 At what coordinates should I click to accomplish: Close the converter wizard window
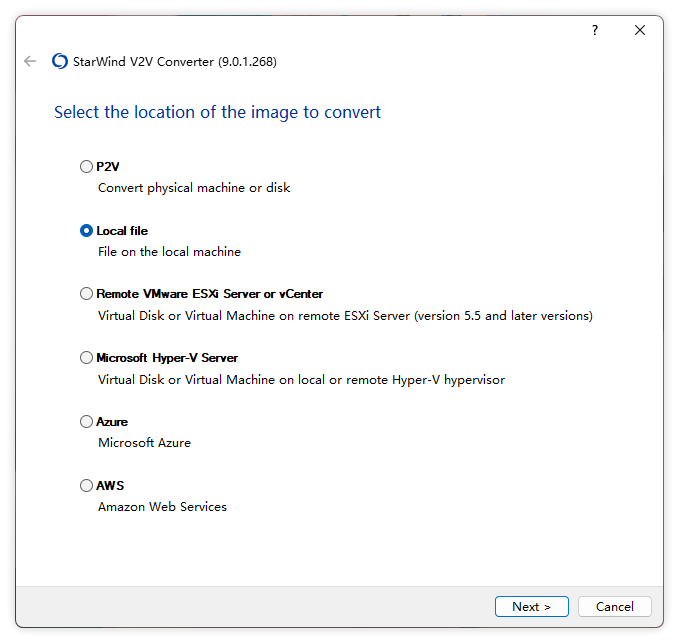640,31
